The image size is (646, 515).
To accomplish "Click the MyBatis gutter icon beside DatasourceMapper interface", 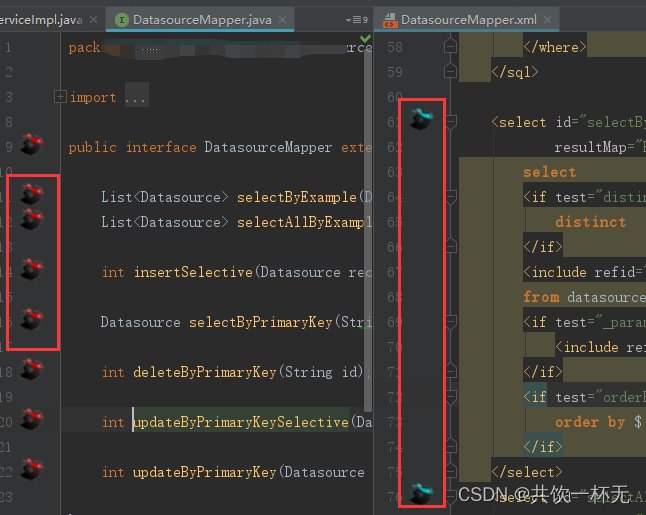I will (x=32, y=144).
